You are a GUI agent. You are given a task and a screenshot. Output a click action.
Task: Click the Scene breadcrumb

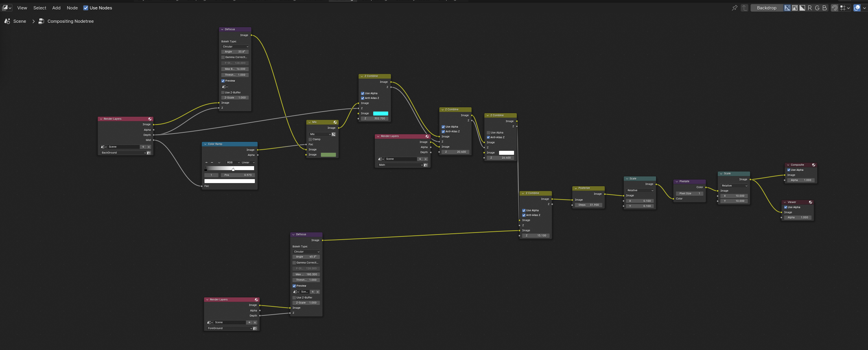(x=20, y=21)
